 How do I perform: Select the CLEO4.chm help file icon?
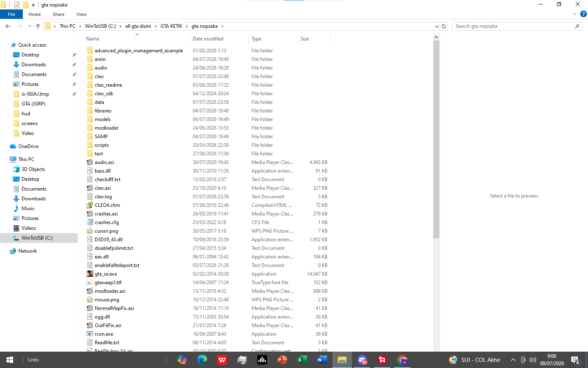90,205
